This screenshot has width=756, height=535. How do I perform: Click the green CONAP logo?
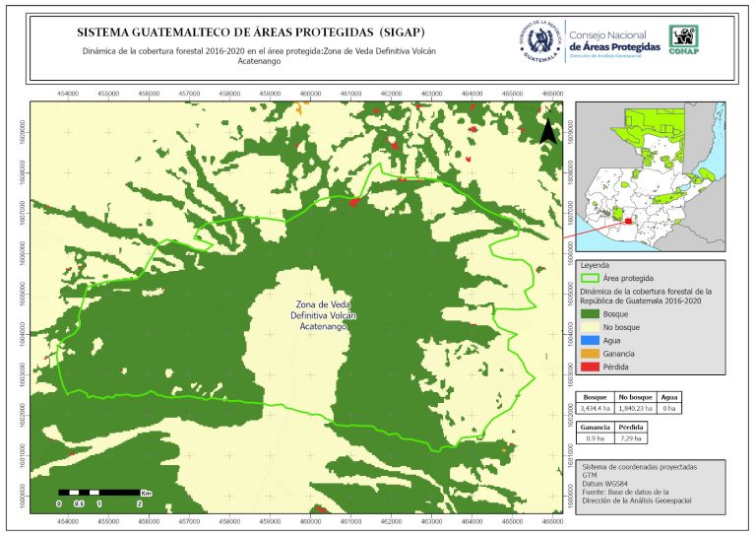[x=685, y=38]
